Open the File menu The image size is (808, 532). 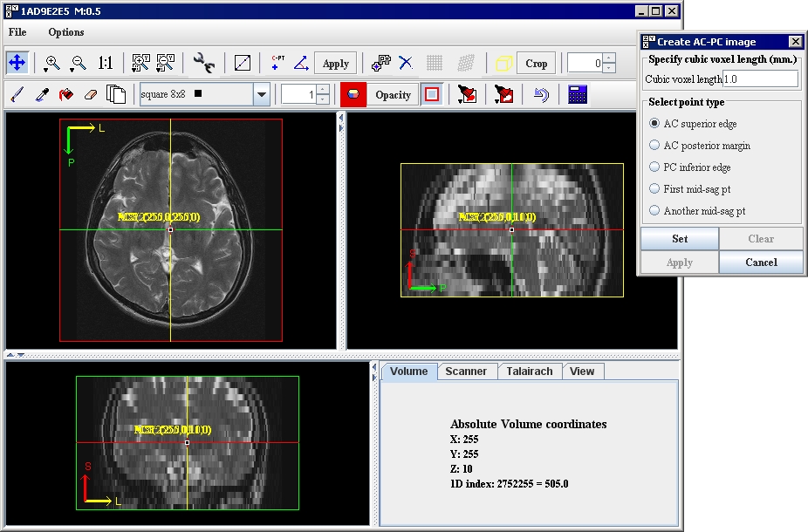[x=17, y=32]
